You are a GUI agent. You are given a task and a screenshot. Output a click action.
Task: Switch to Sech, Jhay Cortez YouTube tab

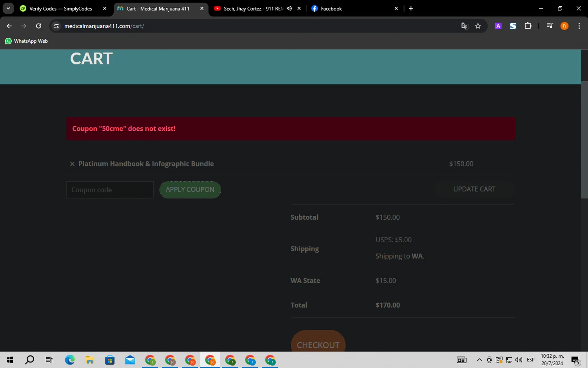[x=253, y=9]
